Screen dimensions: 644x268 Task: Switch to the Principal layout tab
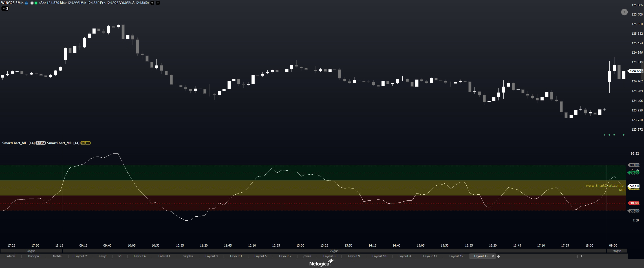point(34,256)
